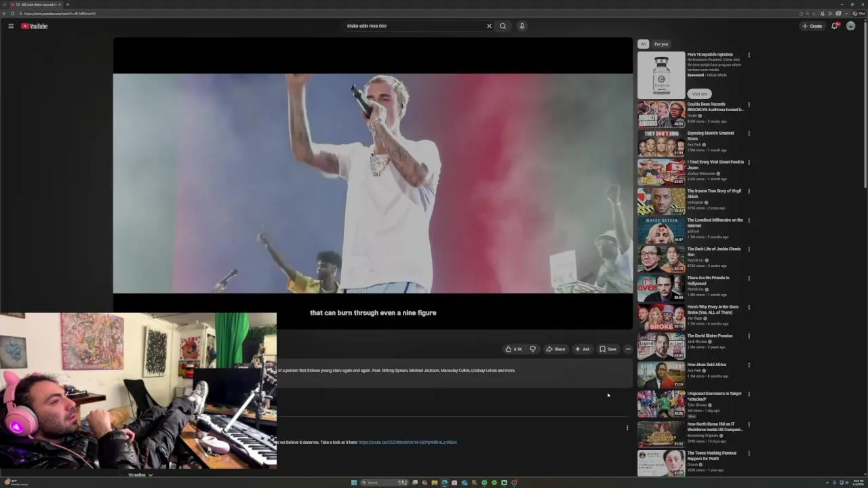Open a new browser tab with plus
The image size is (868, 488).
67,5
